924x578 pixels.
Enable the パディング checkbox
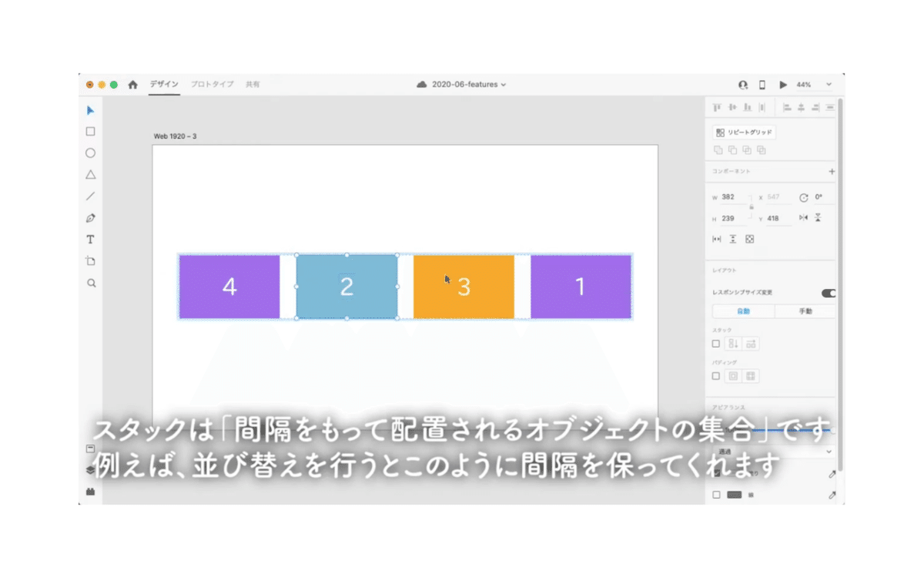click(716, 376)
